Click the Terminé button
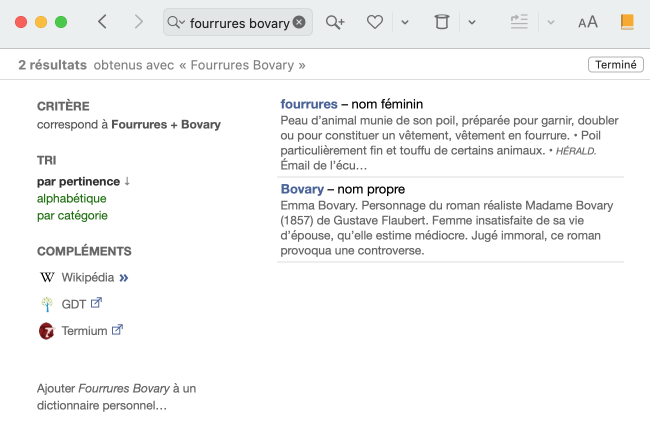 click(x=614, y=65)
